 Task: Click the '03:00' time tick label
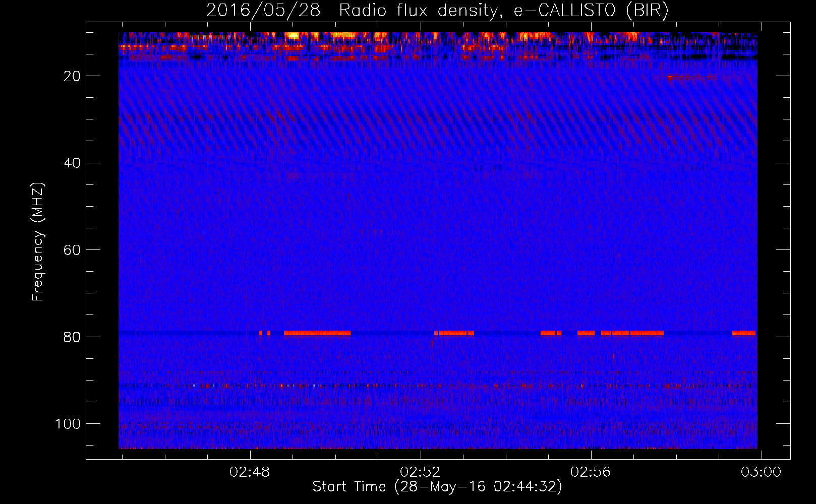pyautogui.click(x=761, y=472)
